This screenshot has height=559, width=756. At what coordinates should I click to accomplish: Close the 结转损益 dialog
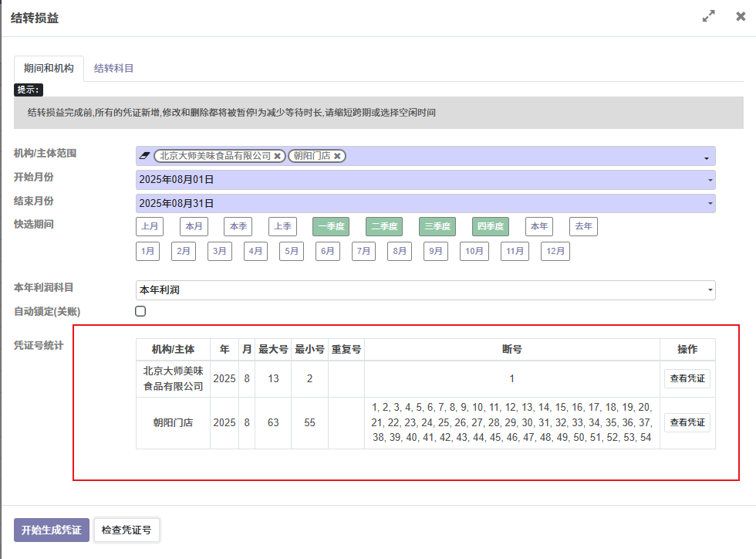[741, 16]
